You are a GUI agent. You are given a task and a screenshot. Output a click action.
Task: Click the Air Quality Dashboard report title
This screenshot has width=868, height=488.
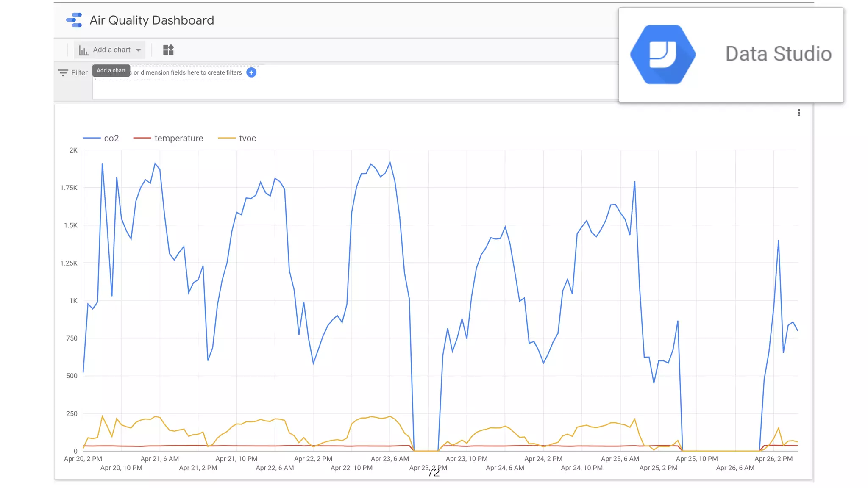coord(152,20)
